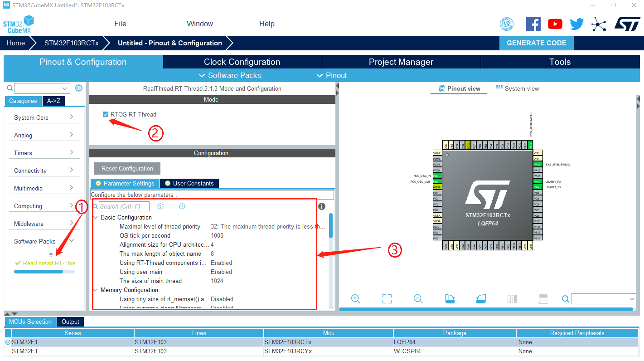Click the parameter Search input field
Viewport: 644px width, 361px height.
(x=124, y=206)
